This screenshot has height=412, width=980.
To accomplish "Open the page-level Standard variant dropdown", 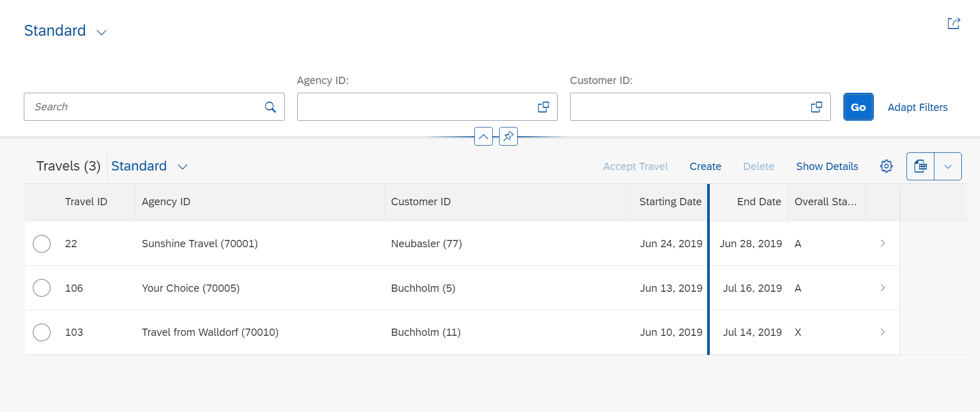I will 101,32.
